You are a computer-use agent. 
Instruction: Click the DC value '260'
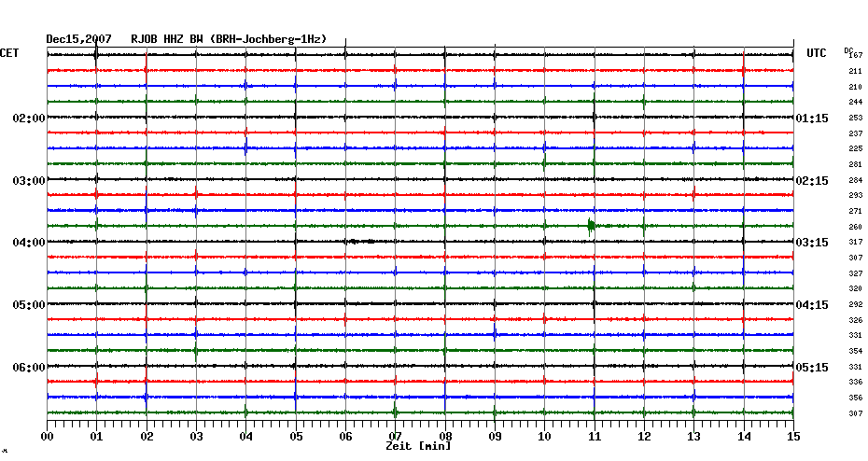click(856, 227)
